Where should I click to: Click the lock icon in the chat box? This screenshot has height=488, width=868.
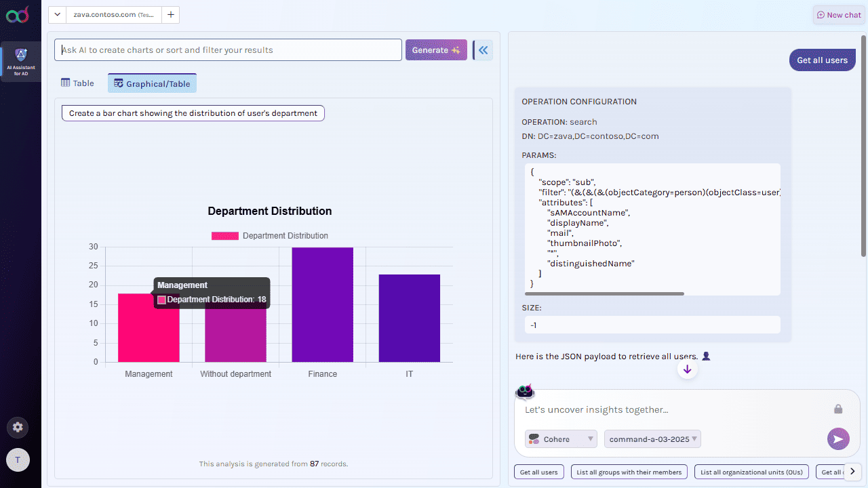tap(838, 409)
